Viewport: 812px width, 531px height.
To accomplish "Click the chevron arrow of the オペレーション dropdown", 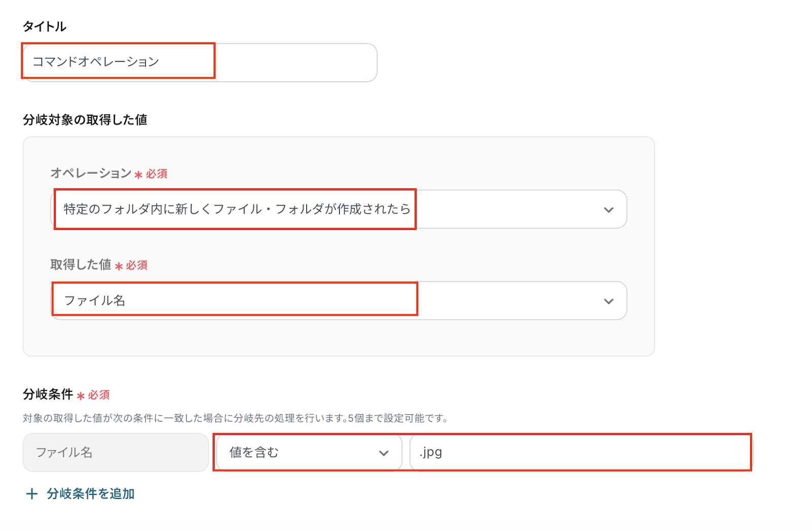I will tap(608, 210).
